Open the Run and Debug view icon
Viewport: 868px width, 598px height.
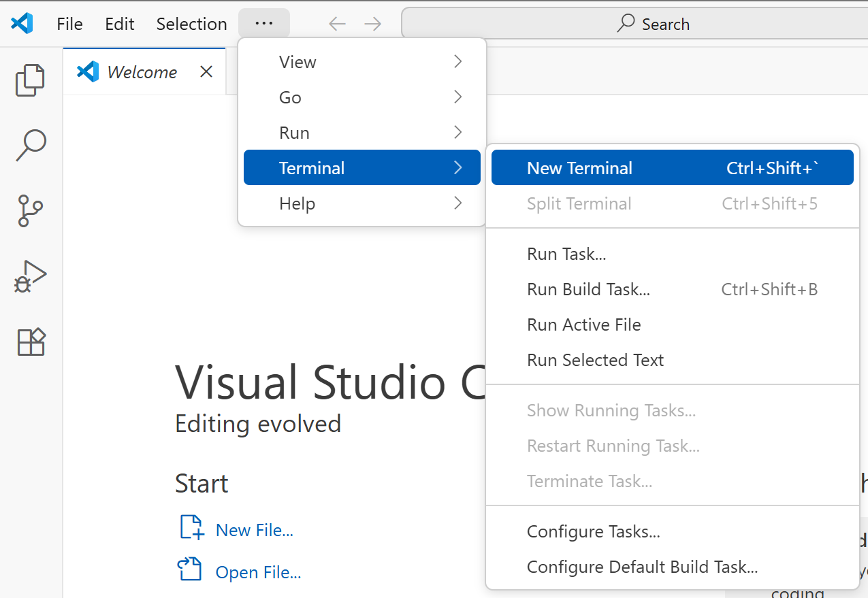pos(30,276)
